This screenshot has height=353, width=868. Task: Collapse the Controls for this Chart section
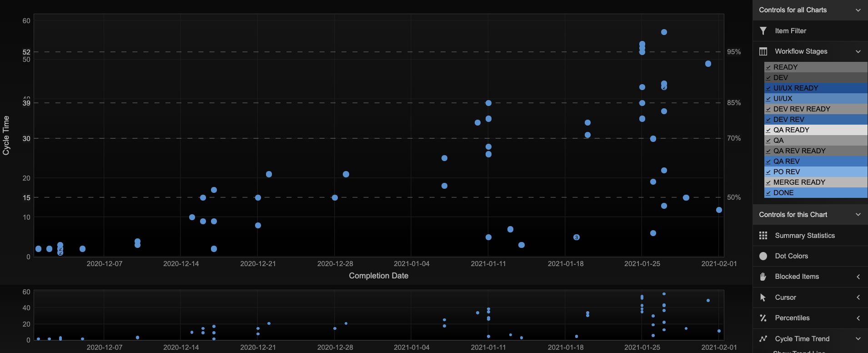coord(858,215)
